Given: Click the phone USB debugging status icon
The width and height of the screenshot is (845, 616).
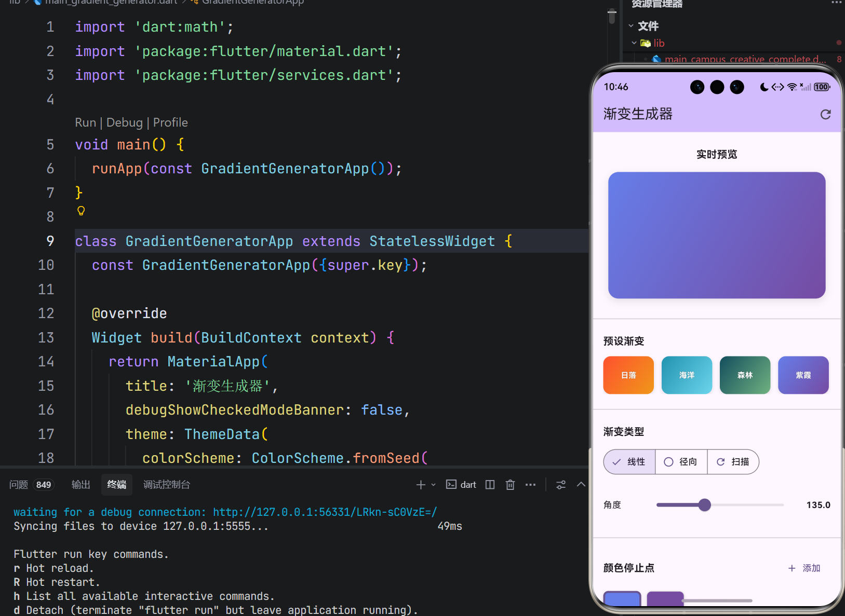Looking at the screenshot, I should point(777,87).
